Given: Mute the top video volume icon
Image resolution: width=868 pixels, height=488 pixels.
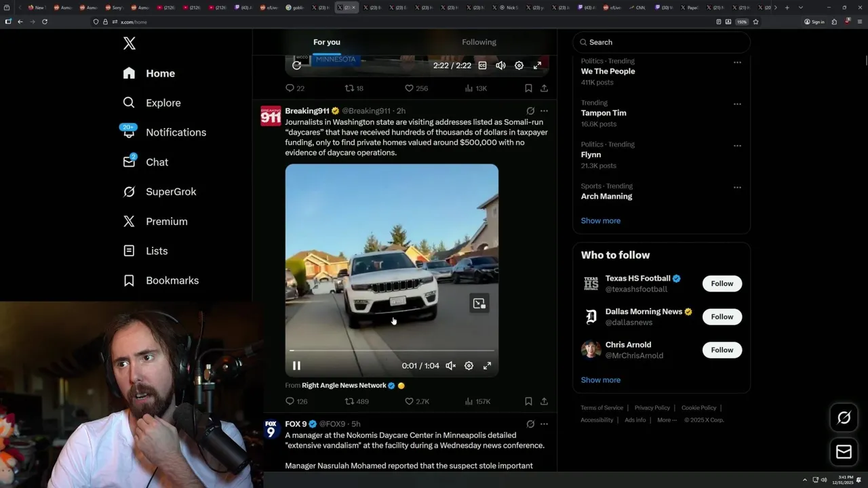Looking at the screenshot, I should pyautogui.click(x=500, y=65).
